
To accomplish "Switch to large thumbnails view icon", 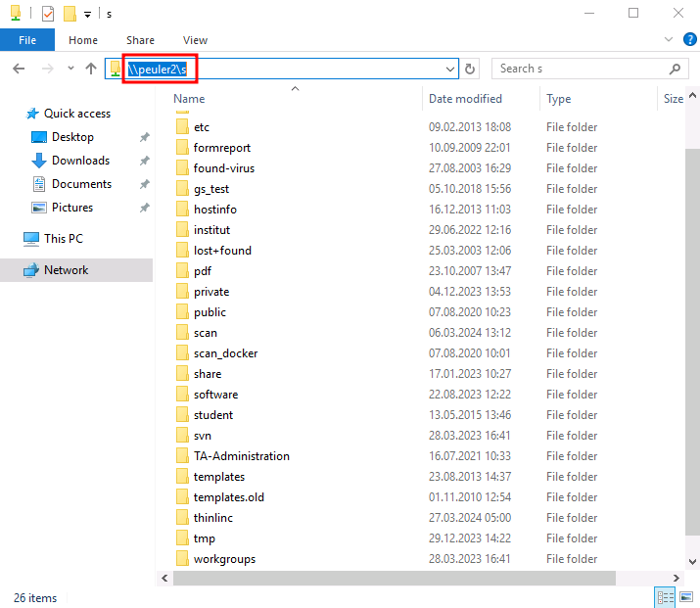I will point(686,597).
